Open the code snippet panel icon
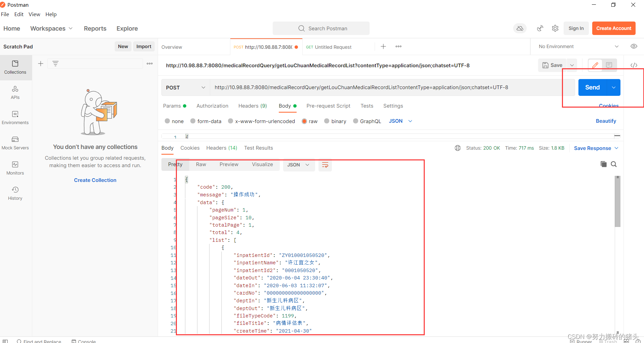This screenshot has height=343, width=644. pos(634,65)
